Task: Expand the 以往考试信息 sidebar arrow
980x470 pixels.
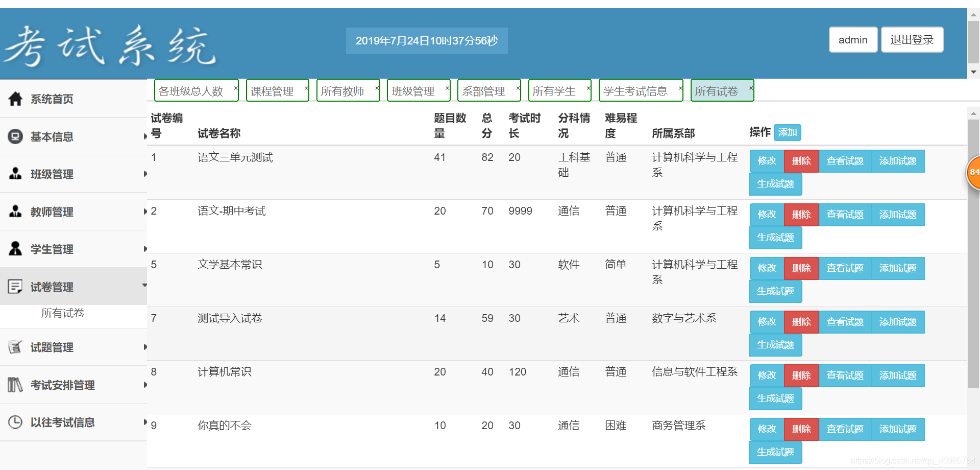Action: tap(145, 422)
